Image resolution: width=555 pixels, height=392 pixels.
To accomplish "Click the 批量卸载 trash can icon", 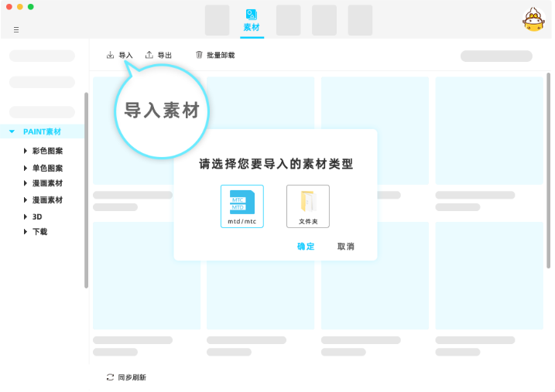I will tap(199, 55).
